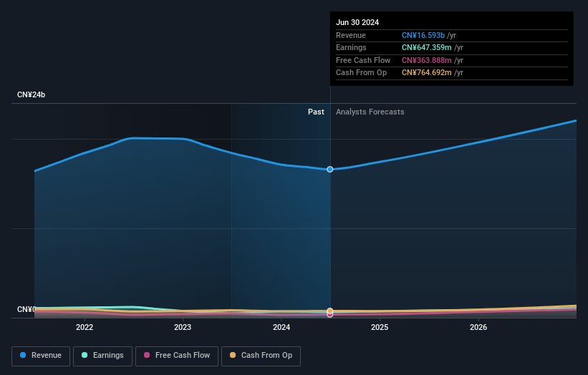
Task: Select the 2023 x-axis label
Action: pyautogui.click(x=183, y=327)
